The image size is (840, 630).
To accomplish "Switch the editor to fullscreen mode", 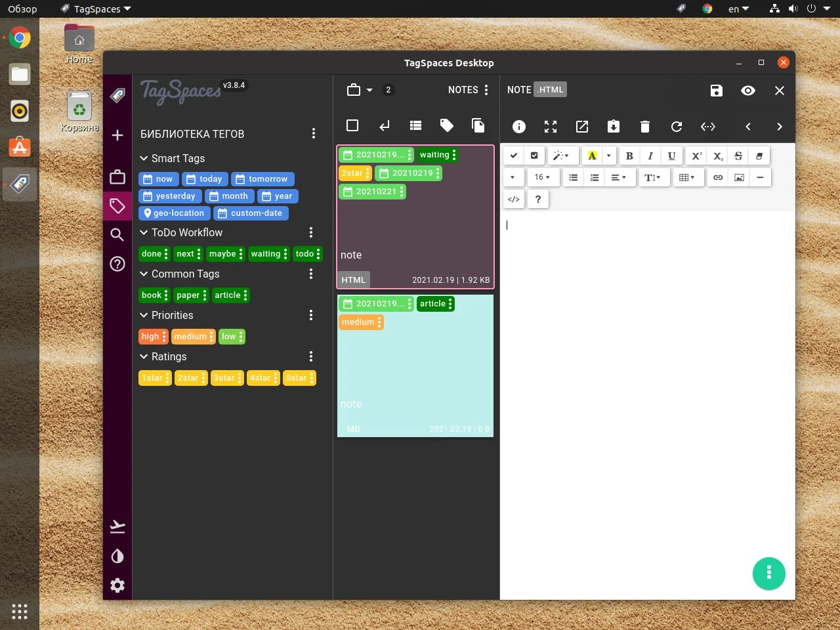I will tap(550, 127).
